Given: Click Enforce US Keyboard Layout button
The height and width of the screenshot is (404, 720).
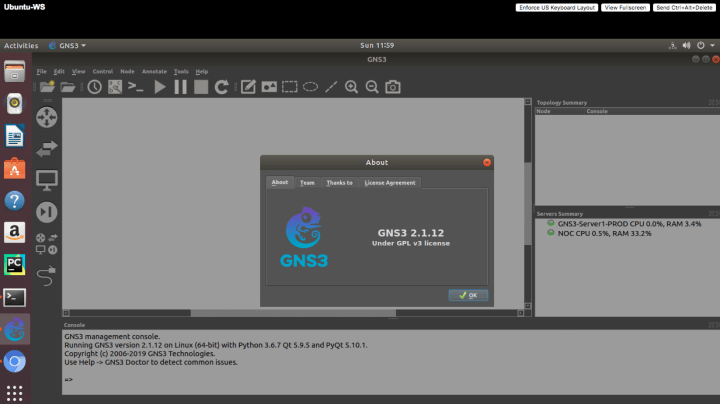Looking at the screenshot, I should (x=557, y=7).
